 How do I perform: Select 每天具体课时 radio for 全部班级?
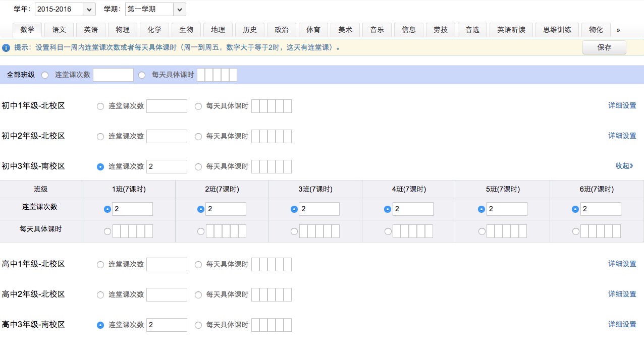pyautogui.click(x=142, y=75)
